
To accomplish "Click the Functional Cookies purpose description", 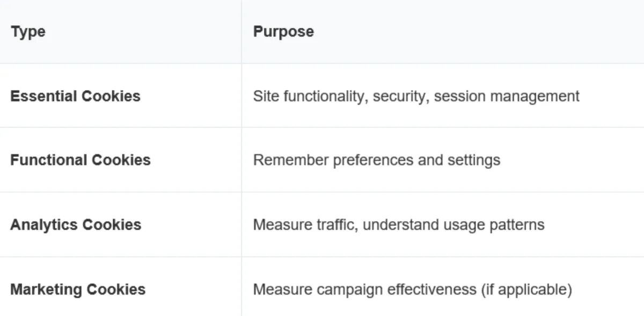I will tap(376, 160).
